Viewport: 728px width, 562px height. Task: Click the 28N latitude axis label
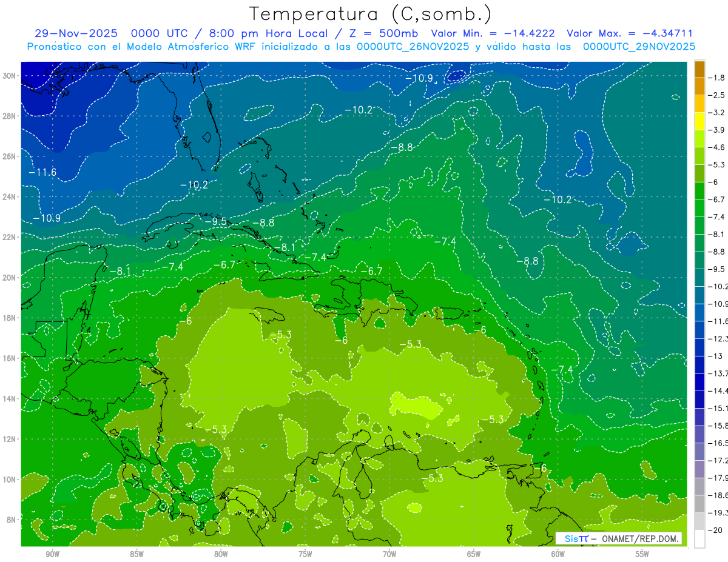[x=10, y=116]
